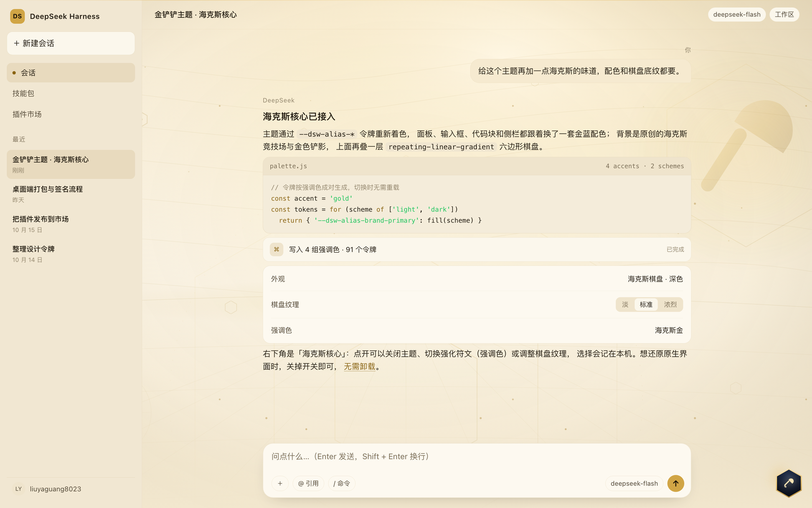
Task: Click the DeepSeek Harness app title
Action: click(64, 16)
